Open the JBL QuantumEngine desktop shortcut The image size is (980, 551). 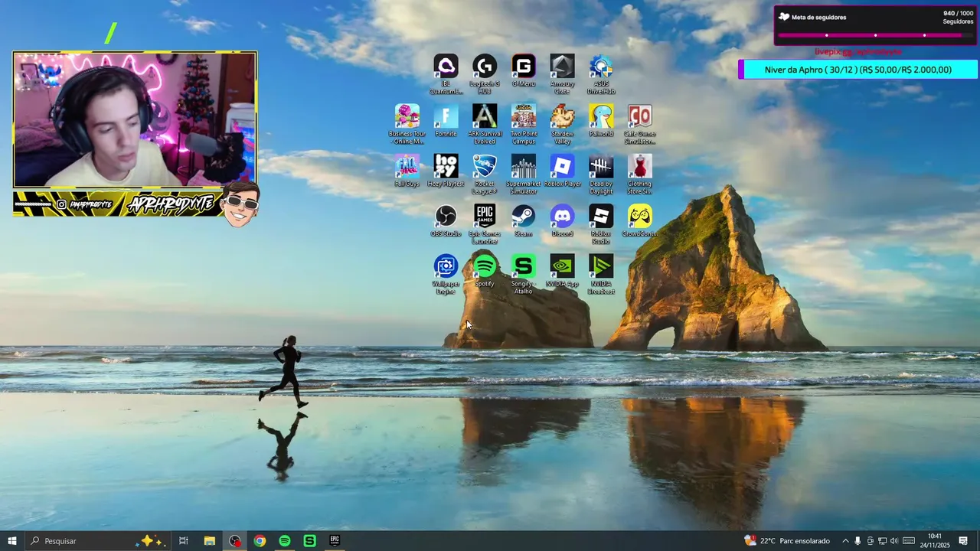click(446, 74)
